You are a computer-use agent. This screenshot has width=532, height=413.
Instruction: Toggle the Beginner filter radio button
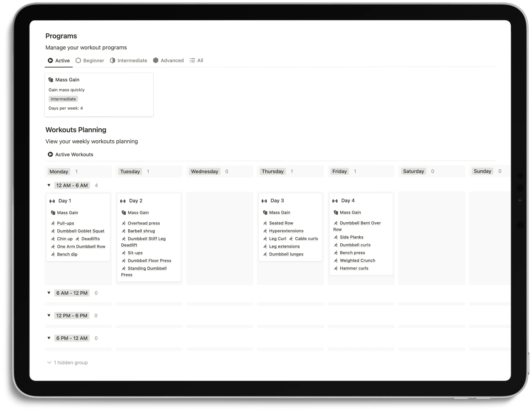(89, 60)
